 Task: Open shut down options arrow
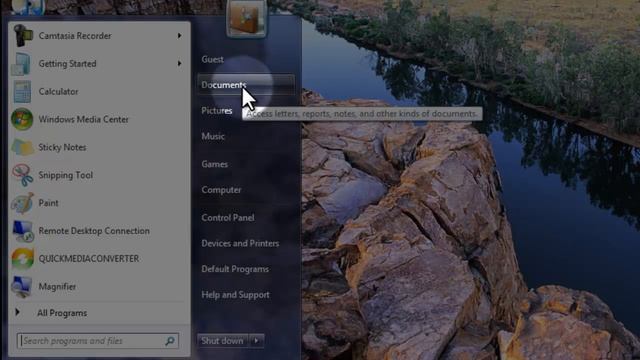click(x=257, y=340)
